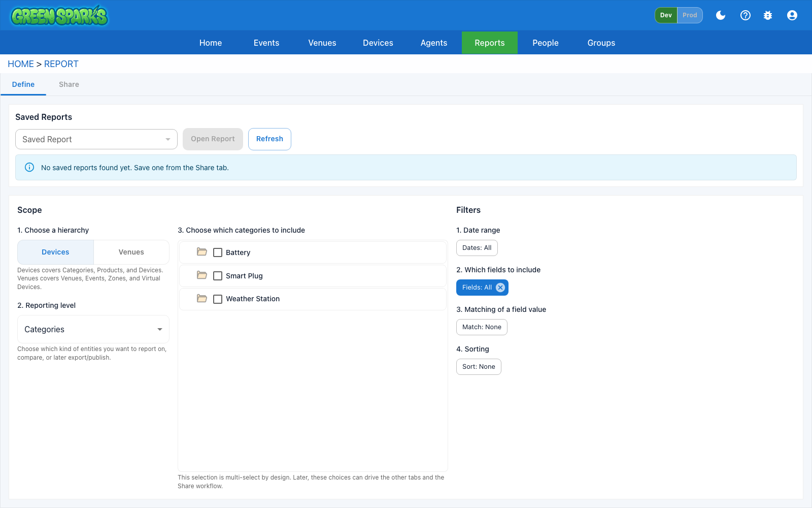812x508 pixels.
Task: Open the Saved Report dropdown
Action: point(96,139)
